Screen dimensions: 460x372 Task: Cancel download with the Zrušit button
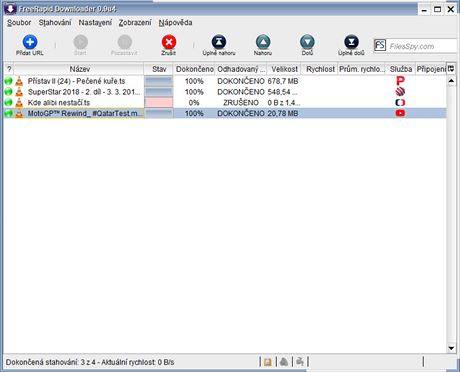(x=169, y=45)
